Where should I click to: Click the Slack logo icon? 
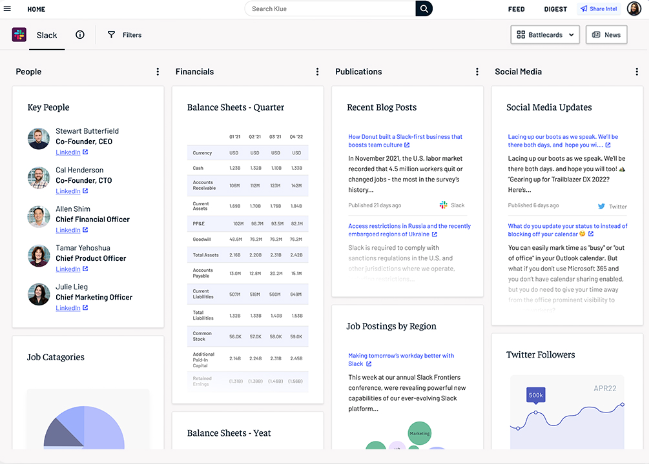click(19, 35)
